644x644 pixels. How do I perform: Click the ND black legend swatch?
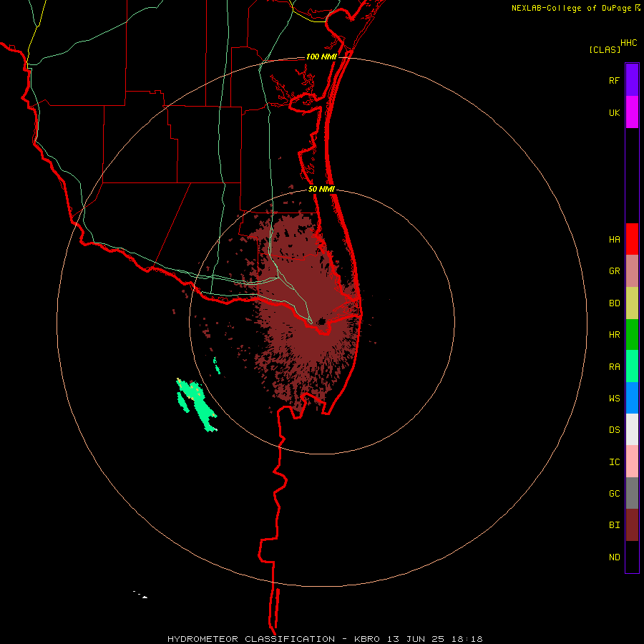tap(632, 557)
